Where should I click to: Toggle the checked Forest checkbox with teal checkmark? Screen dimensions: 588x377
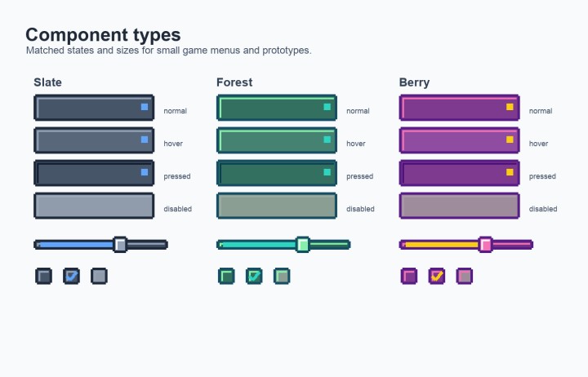(x=254, y=276)
